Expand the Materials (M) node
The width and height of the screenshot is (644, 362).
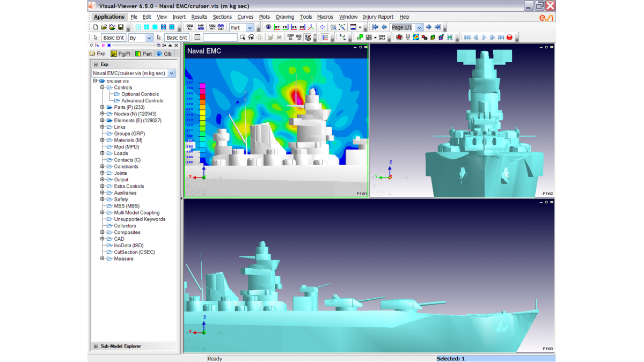point(102,140)
